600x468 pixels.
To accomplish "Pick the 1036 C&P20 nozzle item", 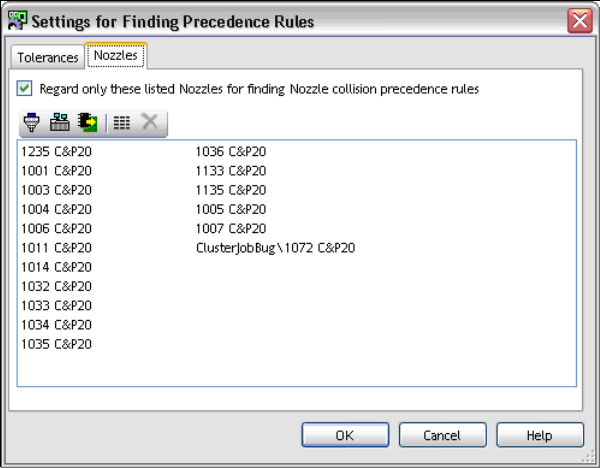I will [231, 152].
